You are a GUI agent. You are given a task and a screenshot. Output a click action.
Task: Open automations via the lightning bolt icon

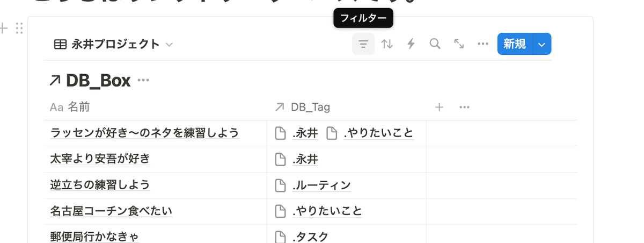(411, 44)
